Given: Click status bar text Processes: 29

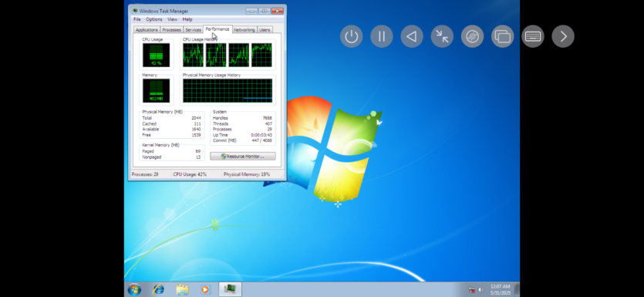Looking at the screenshot, I should point(144,174).
